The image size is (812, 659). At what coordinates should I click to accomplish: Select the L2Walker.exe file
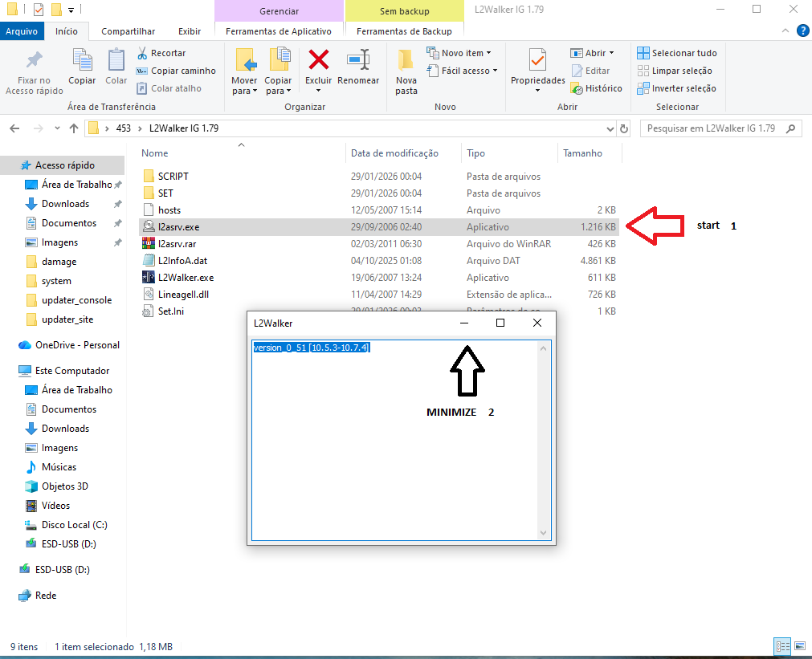(186, 278)
